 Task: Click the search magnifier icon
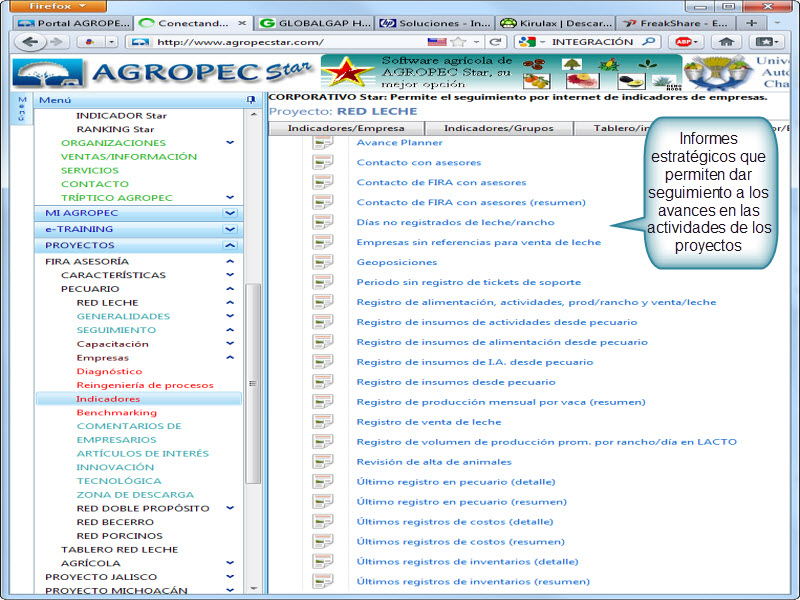648,42
